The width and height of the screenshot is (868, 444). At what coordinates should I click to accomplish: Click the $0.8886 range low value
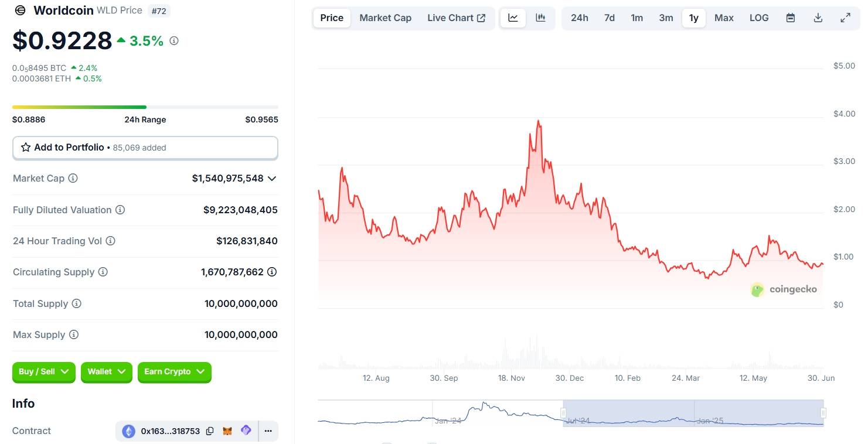(x=29, y=119)
